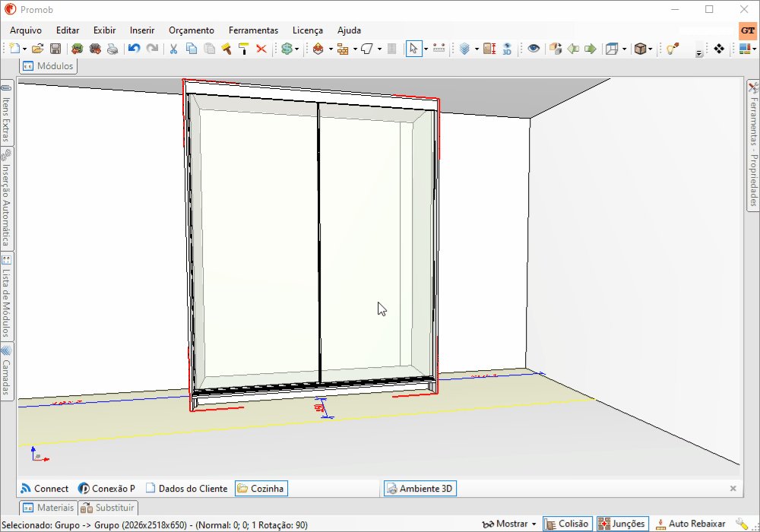Expand the budget dollar icon dropdown arrow

coord(297,49)
